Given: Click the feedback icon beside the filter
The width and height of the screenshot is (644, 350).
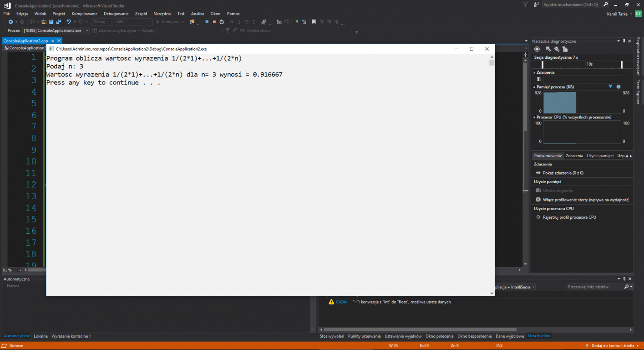Looking at the screenshot, I should pyautogui.click(x=536, y=4).
